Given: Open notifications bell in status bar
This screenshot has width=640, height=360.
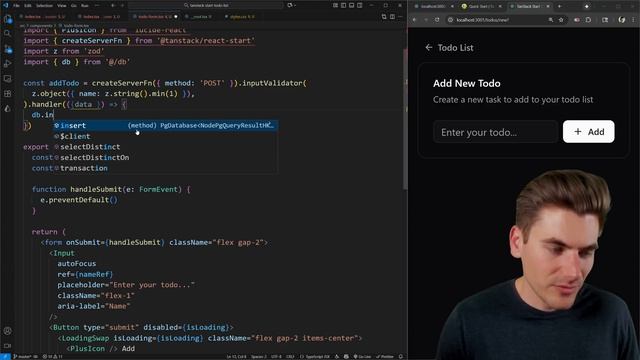Looking at the screenshot, I should point(400,356).
